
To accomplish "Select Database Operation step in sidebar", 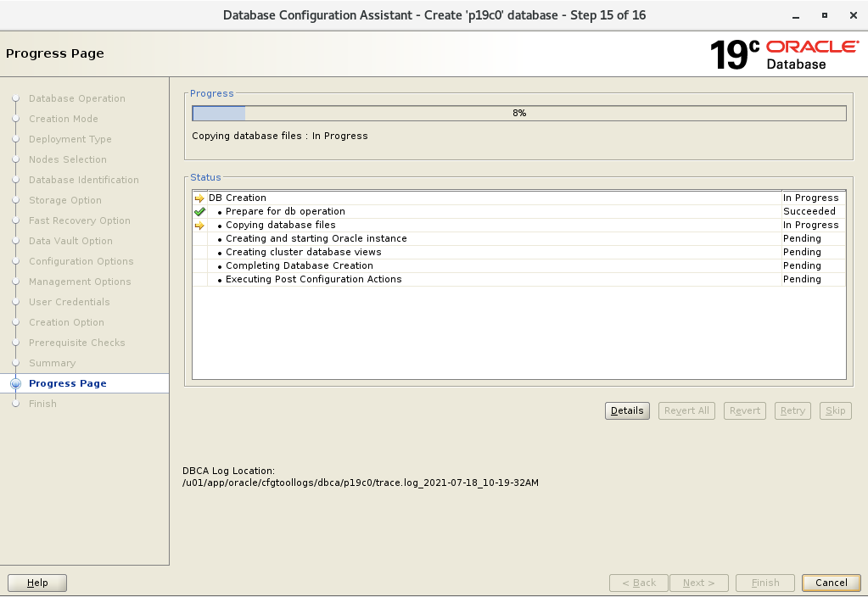I will pyautogui.click(x=77, y=98).
